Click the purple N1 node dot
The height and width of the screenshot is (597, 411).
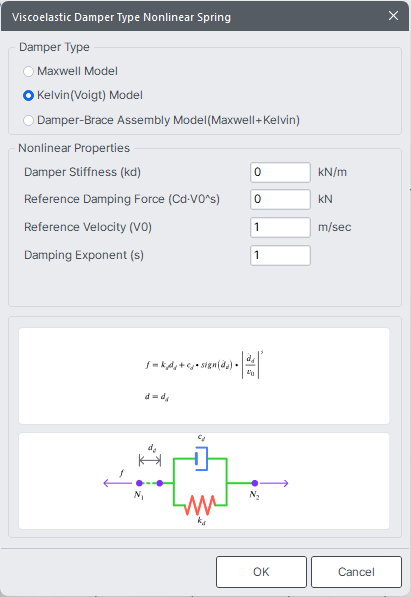tap(139, 483)
